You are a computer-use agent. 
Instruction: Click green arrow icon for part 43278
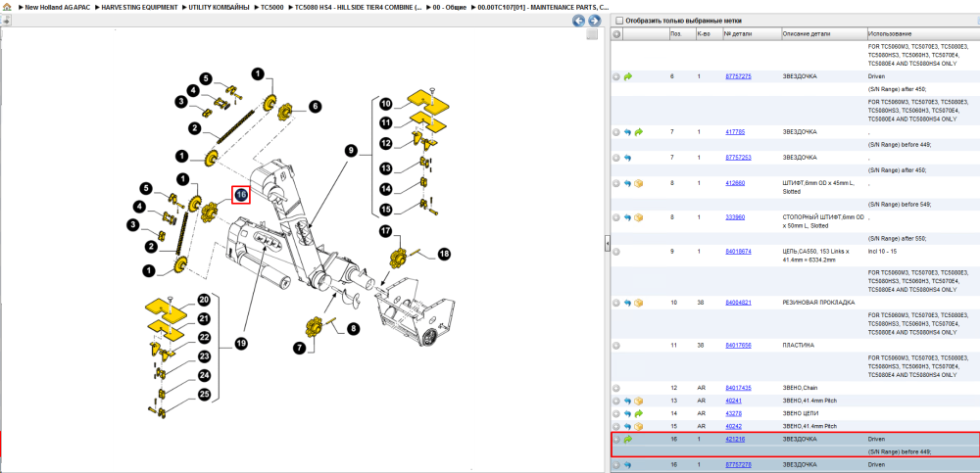(639, 413)
